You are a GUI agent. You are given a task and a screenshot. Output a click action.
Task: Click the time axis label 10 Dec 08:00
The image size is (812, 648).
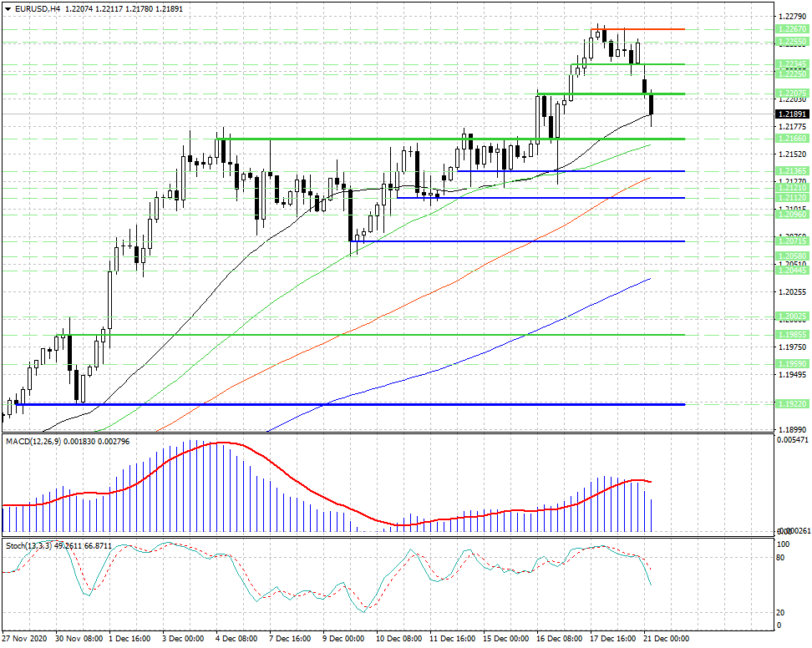click(398, 638)
